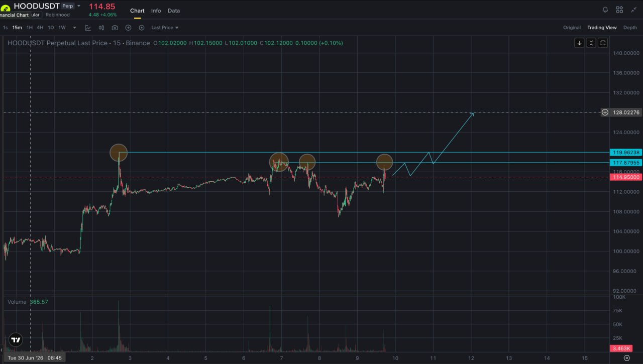Click the 128.02276 crosshair price label
This screenshot has height=364, width=643.
[626, 112]
